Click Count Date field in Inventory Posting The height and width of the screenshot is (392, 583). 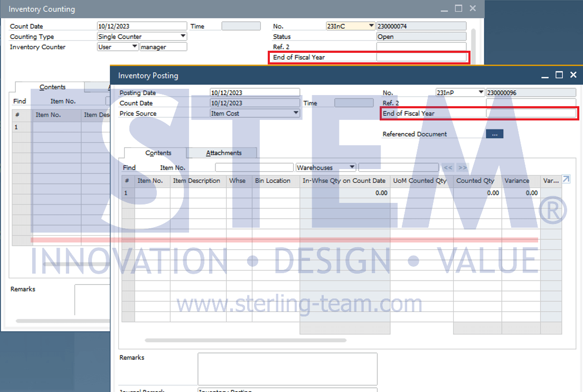(x=255, y=103)
